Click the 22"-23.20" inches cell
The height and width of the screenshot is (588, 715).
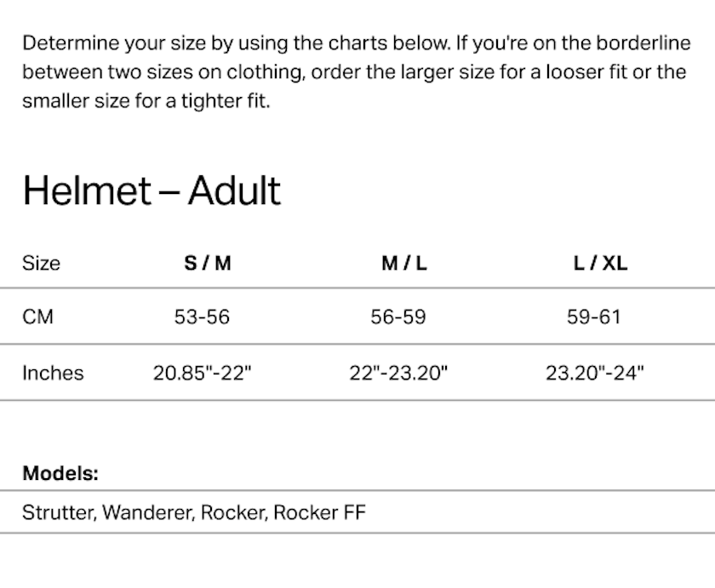pyautogui.click(x=398, y=373)
